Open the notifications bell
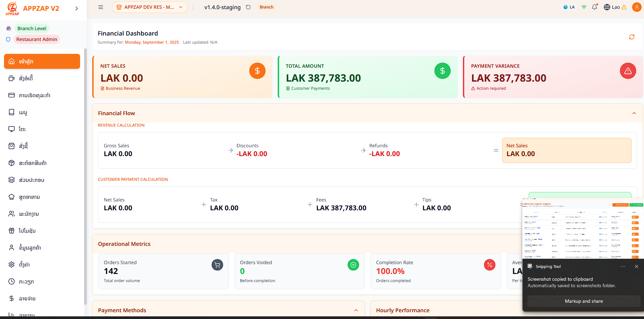Image resolution: width=644 pixels, height=319 pixels. pos(594,7)
